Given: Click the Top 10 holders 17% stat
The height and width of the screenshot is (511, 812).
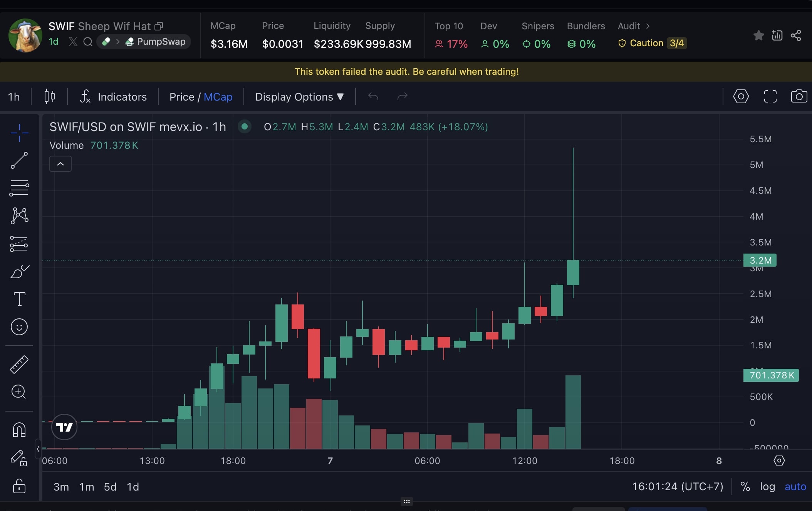Looking at the screenshot, I should (x=451, y=35).
